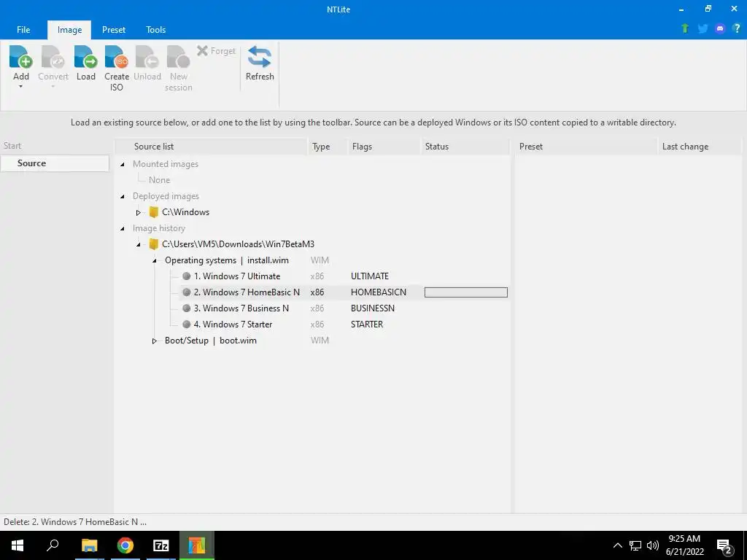
Task: Click the green update arrow icon
Action: tap(685, 28)
